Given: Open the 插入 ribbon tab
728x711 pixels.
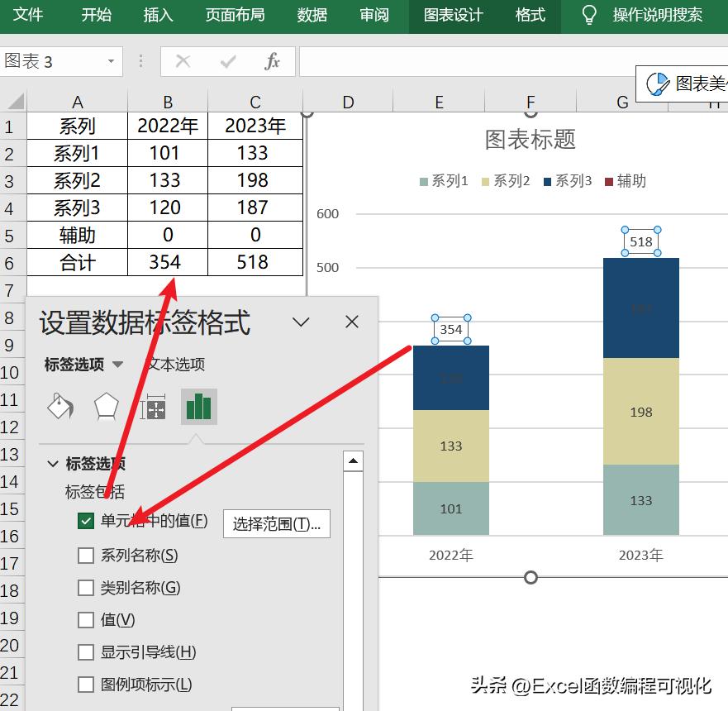Looking at the screenshot, I should [159, 15].
